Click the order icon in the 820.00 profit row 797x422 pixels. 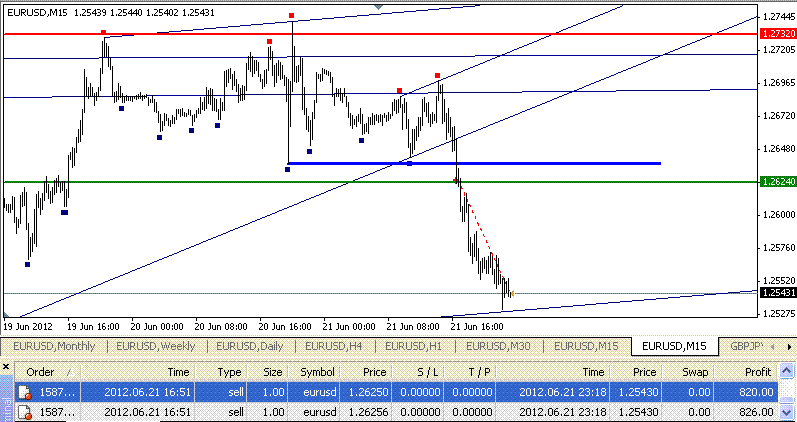coord(24,392)
